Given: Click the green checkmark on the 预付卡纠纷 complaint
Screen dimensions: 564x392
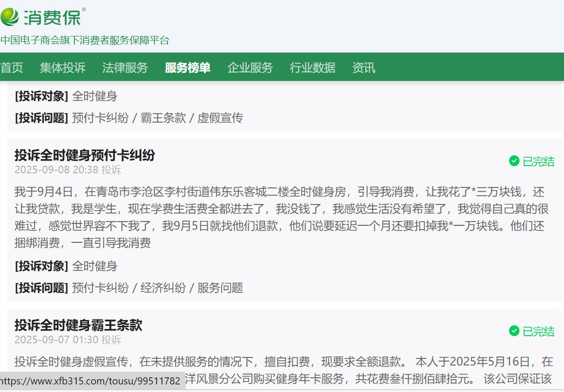Looking at the screenshot, I should pyautogui.click(x=514, y=161).
